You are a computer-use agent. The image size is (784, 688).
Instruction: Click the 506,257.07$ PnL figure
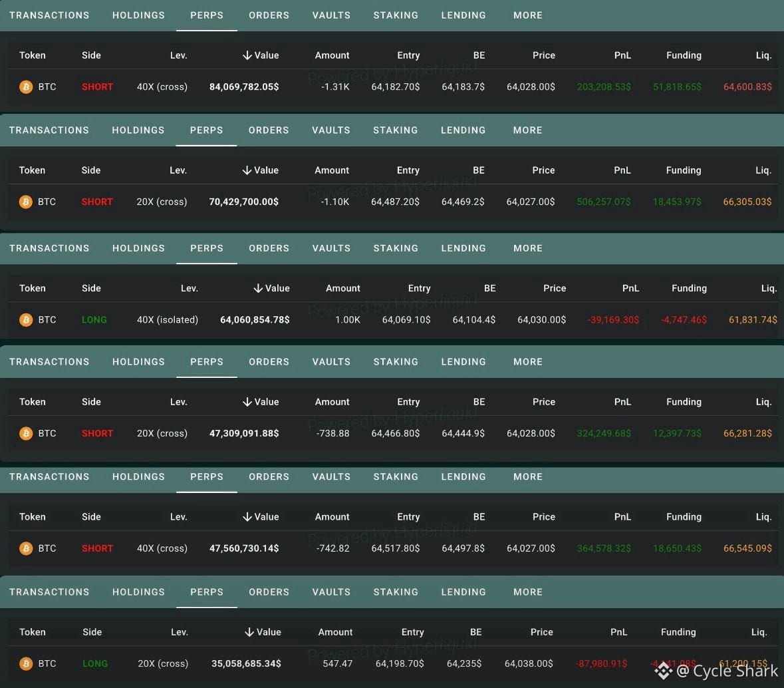(604, 202)
